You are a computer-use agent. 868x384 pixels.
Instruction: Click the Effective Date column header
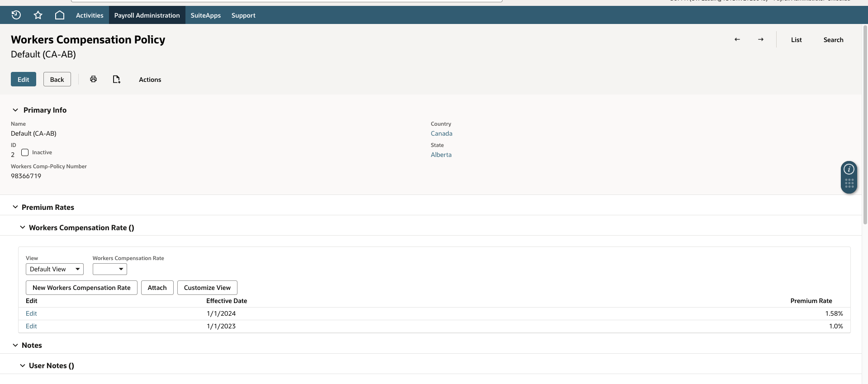pos(227,301)
